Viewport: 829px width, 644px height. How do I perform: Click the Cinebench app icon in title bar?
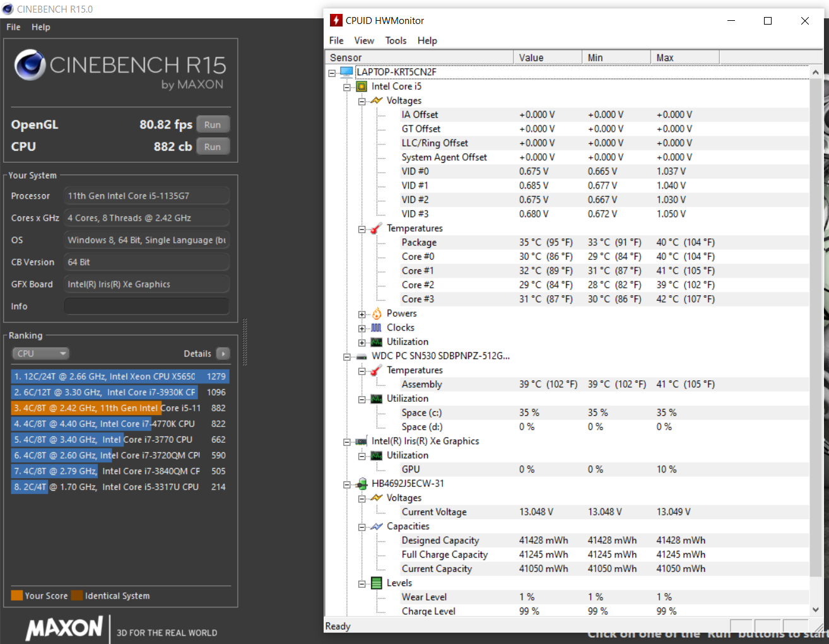[x=8, y=9]
